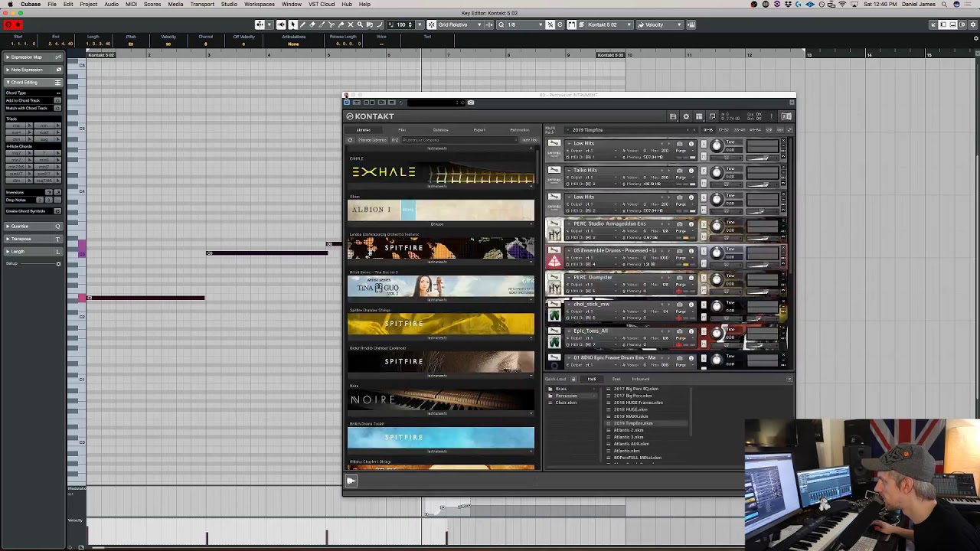Screen dimensions: 980x551
Task: Click the Insert Velocity 100 field
Action: click(x=401, y=24)
